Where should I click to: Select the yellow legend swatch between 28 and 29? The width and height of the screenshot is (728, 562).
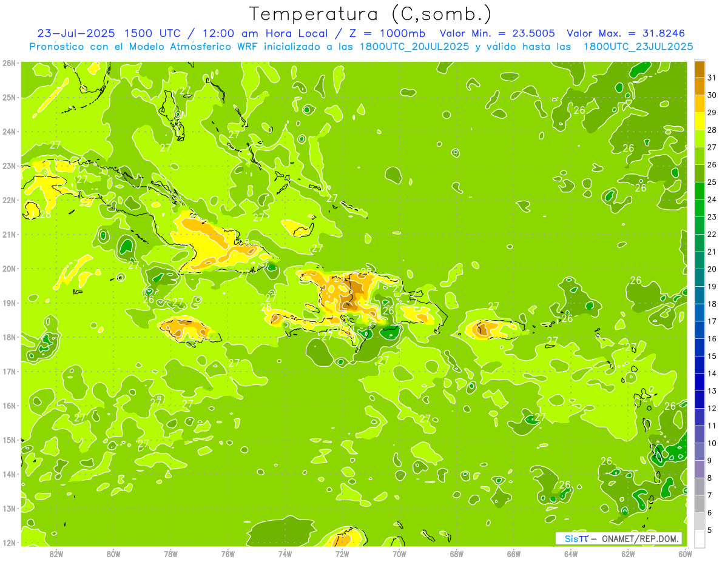[x=699, y=121]
